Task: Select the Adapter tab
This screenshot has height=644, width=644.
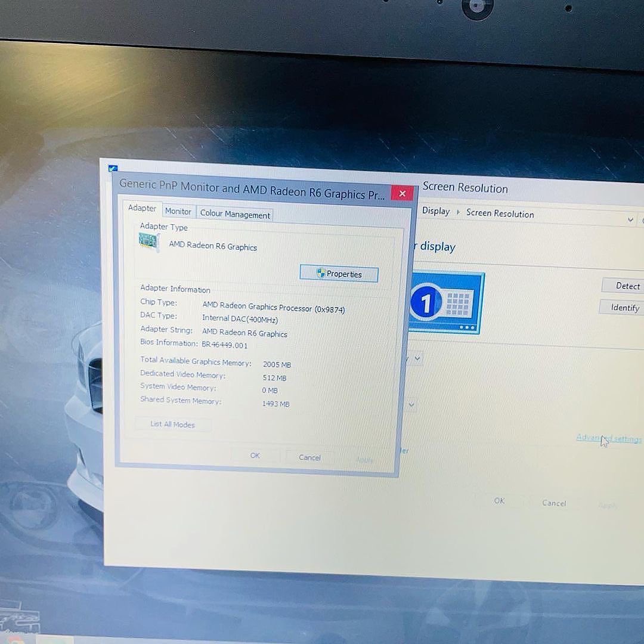Action: tap(142, 208)
